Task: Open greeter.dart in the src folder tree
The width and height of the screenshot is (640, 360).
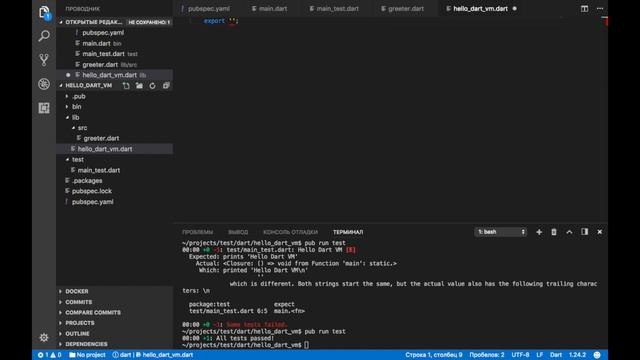Action: tap(101, 138)
